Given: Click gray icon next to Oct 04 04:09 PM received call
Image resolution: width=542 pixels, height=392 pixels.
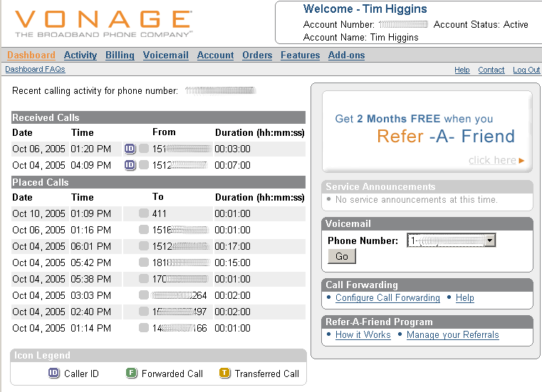Looking at the screenshot, I should tap(144, 165).
